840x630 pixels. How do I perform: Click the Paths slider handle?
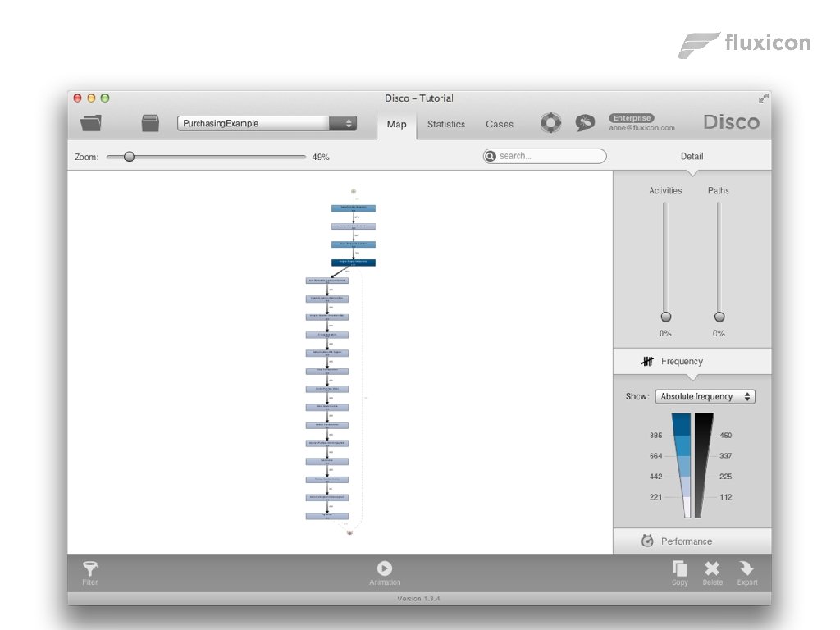[x=719, y=317]
